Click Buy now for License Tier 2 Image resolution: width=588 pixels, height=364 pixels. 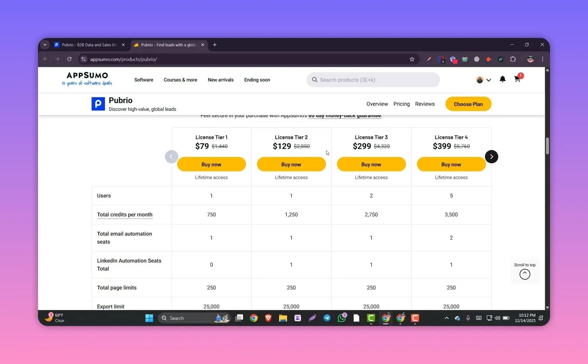291,164
